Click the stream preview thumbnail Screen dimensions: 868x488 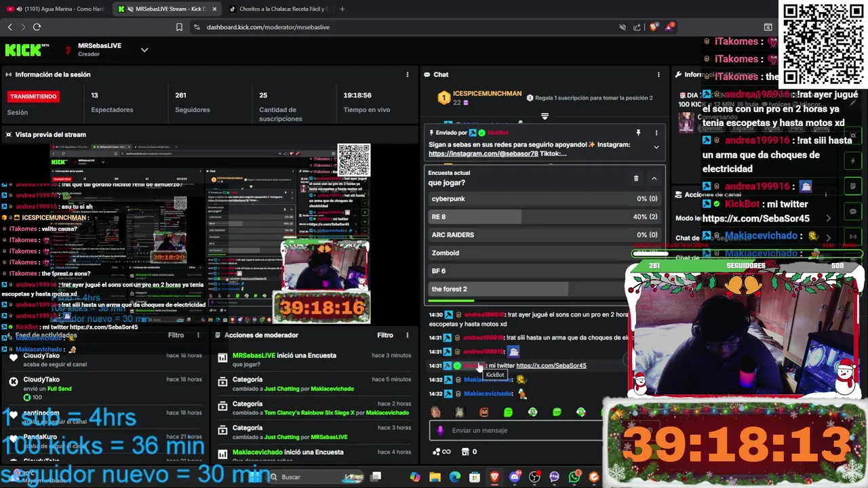click(210, 234)
